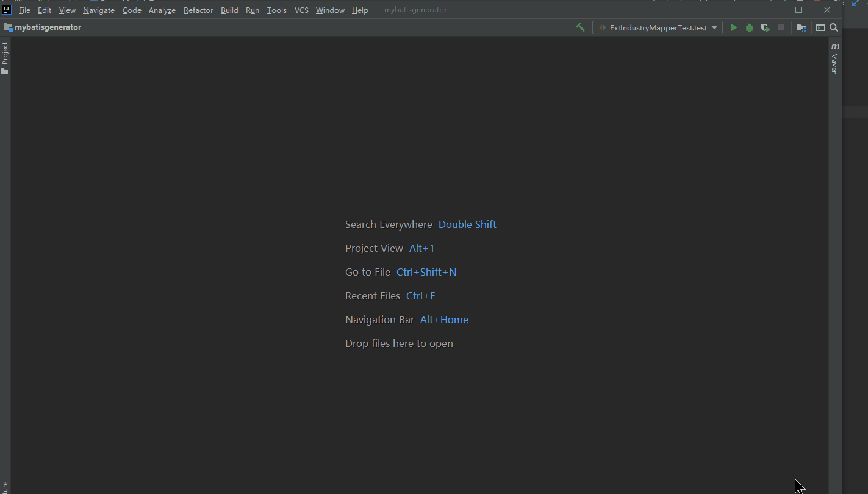Open Project Structure settings icon
868x494 pixels.
point(801,27)
